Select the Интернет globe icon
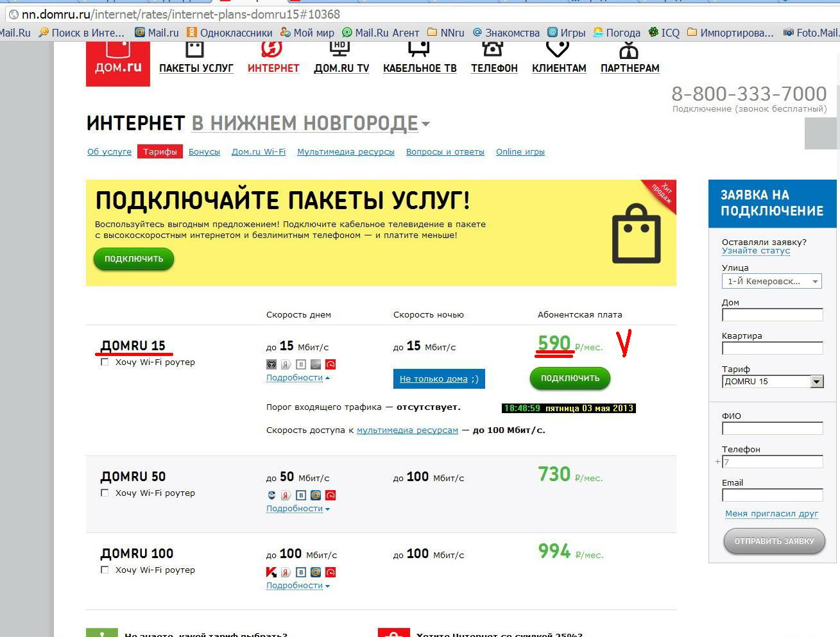Image resolution: width=840 pixels, height=637 pixels. pos(271,49)
